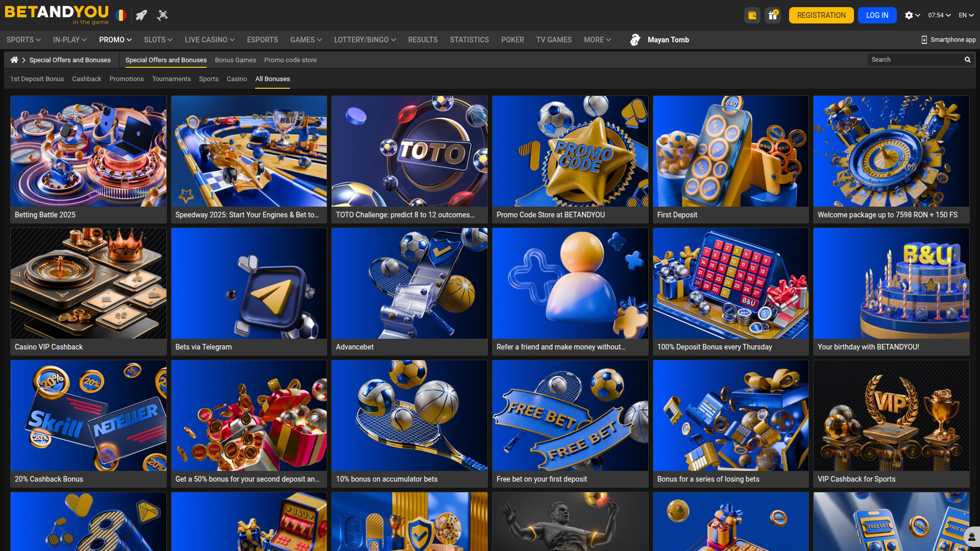Open the rocket crash game icon
The height and width of the screenshot is (551, 980).
coord(141,15)
